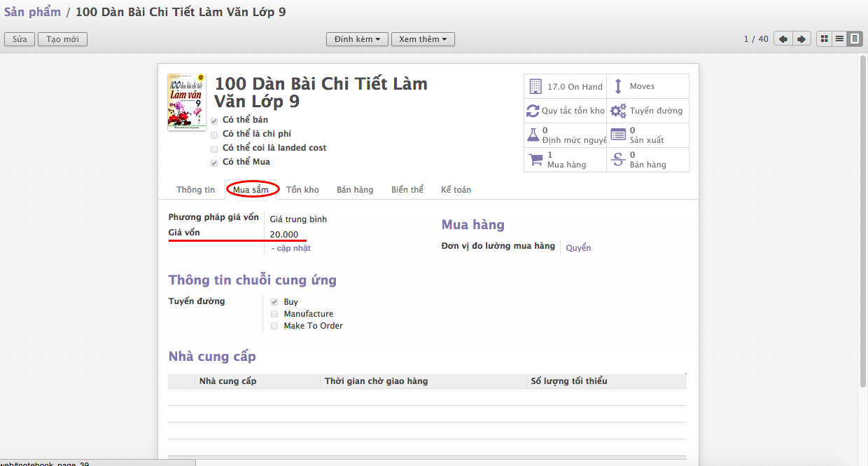Viewport: 868px width, 466px height.
Task: Sort by Số lượng tối thiểu column
Action: [x=606, y=381]
